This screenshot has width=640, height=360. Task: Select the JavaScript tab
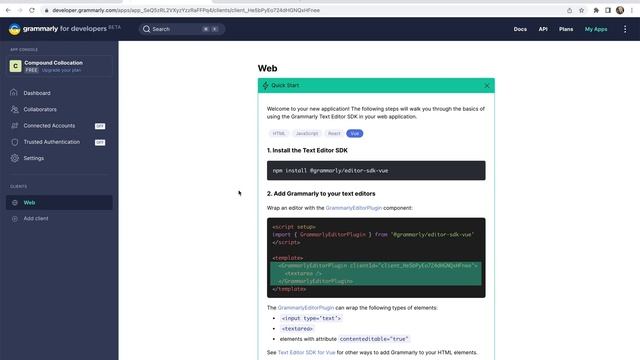(307, 133)
